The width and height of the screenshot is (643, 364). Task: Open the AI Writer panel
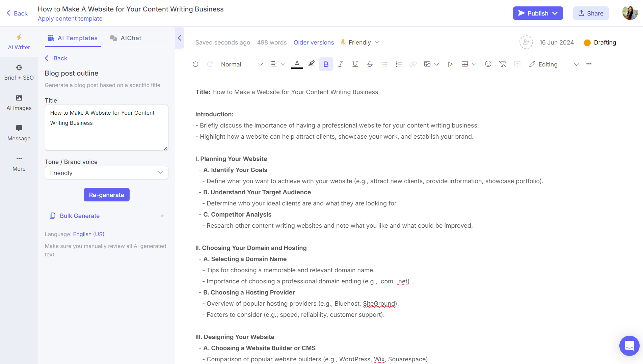(x=19, y=42)
